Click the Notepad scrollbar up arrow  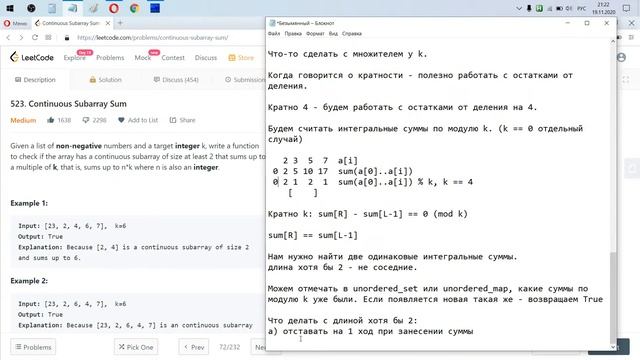pos(613,41)
